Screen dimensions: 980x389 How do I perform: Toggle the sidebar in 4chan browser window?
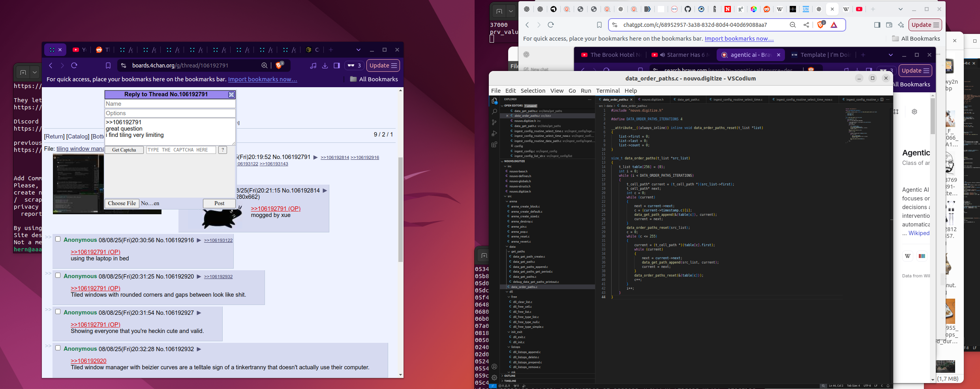point(336,65)
